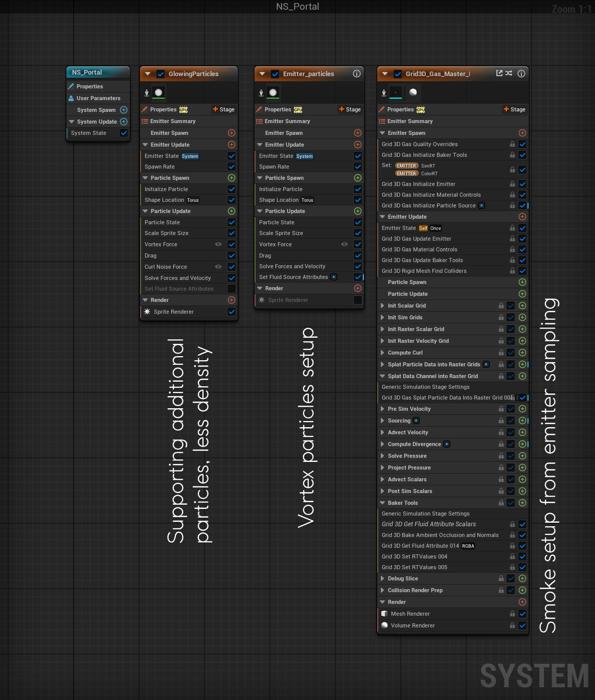
Task: Expand the Advect Velocity stage
Action: 382,432
